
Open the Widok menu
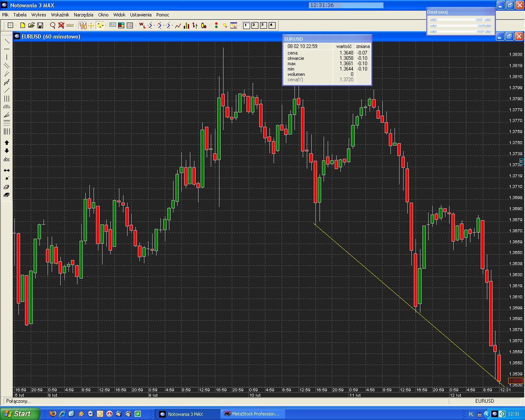[119, 15]
